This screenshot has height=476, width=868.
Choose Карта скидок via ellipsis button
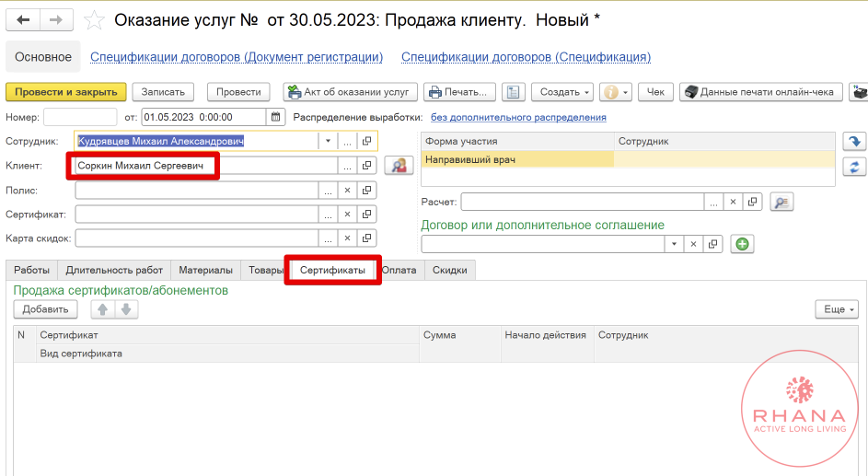pyautogui.click(x=328, y=238)
